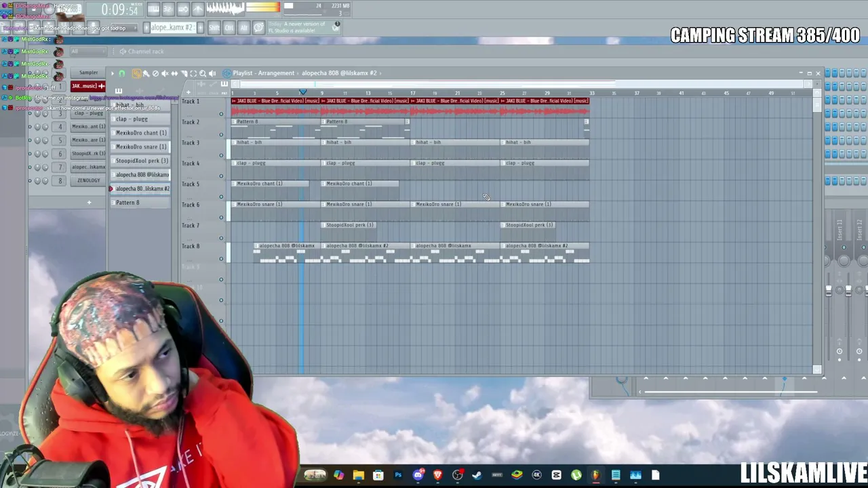Click the volume knob for channel 7

click(x=45, y=167)
